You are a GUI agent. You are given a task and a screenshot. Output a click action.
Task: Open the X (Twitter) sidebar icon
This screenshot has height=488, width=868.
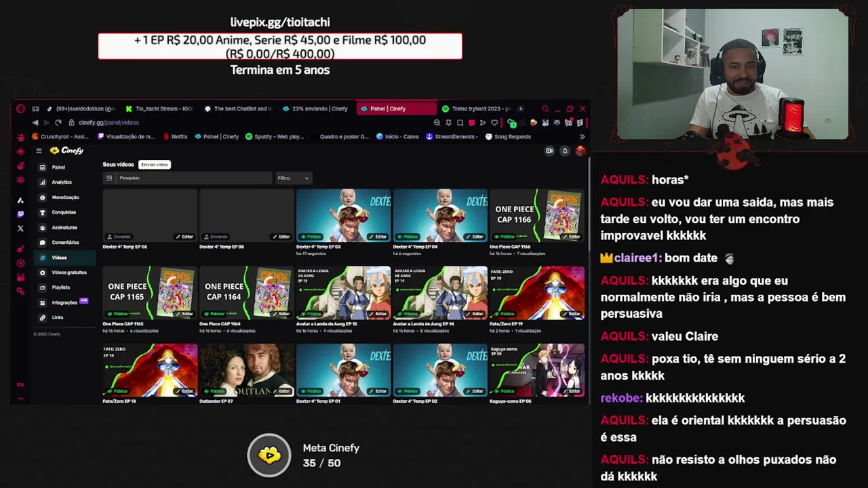click(20, 228)
